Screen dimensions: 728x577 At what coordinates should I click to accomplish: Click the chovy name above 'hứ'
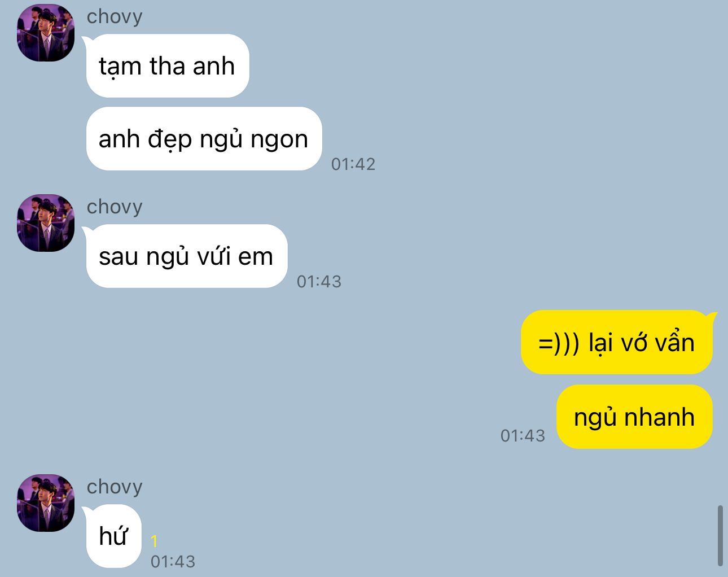click(115, 487)
